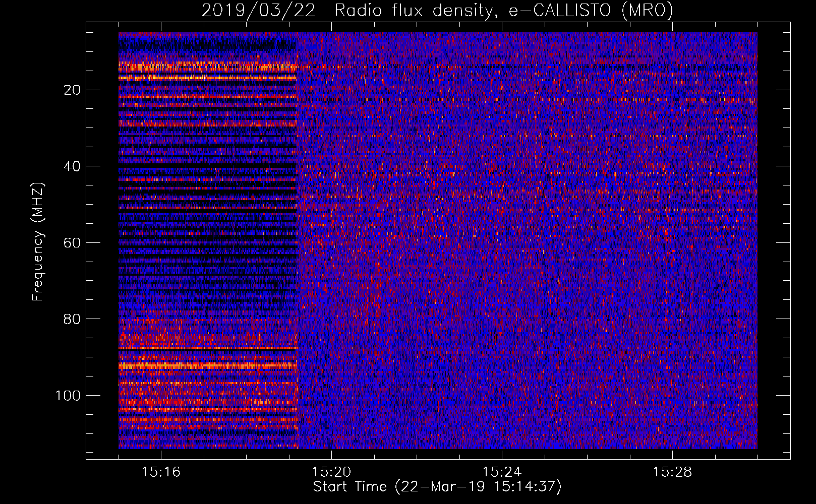
Task: Click the 40 frequency tick label
Action: 73,166
